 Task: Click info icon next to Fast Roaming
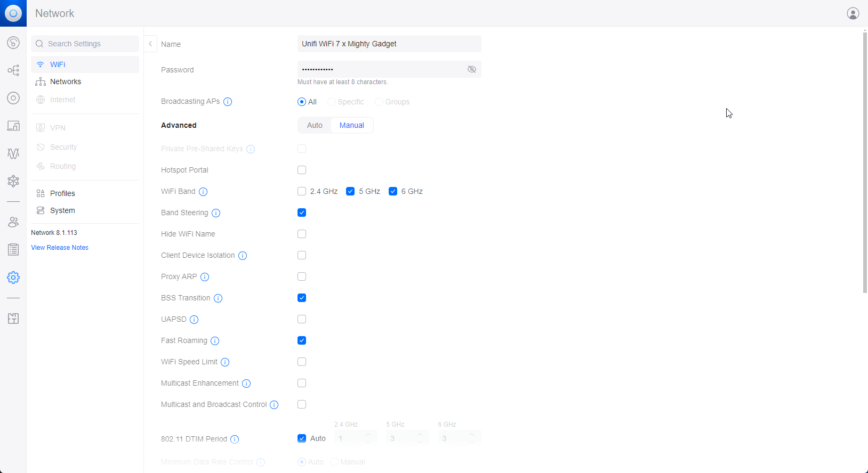click(215, 341)
